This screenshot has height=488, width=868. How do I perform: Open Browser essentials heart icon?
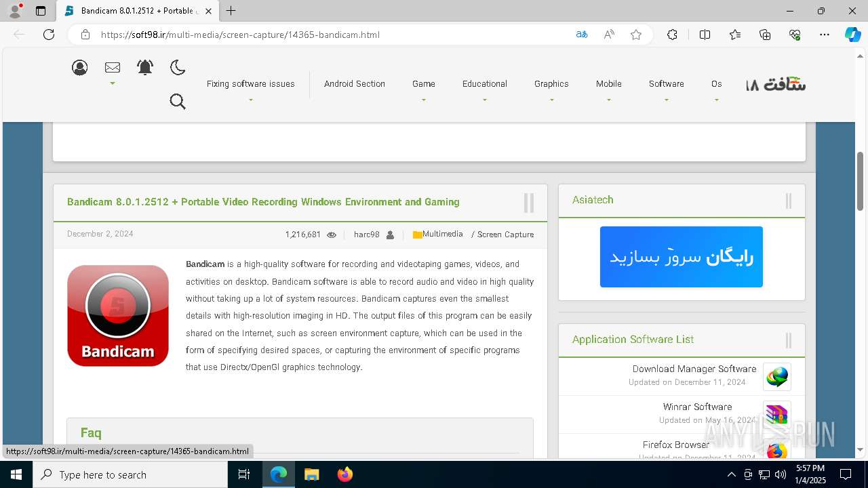coord(795,35)
